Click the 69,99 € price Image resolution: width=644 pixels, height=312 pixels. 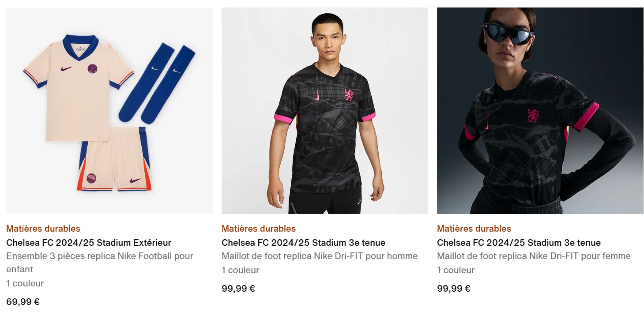pyautogui.click(x=23, y=302)
